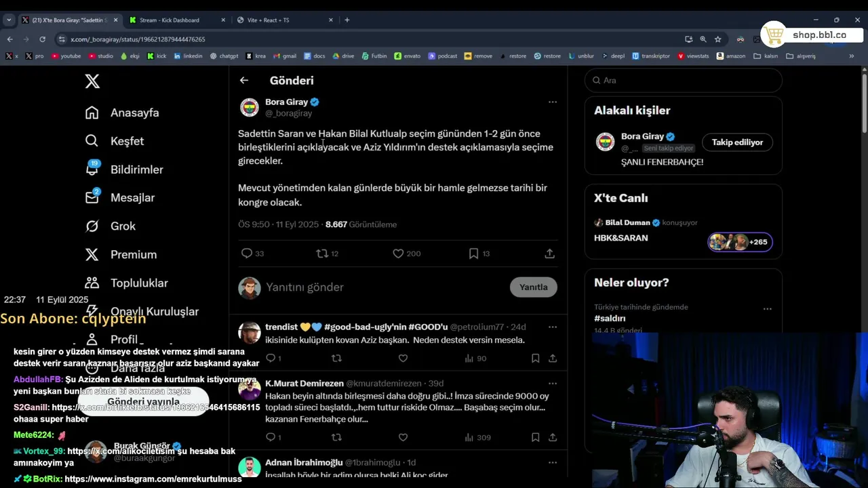868x488 pixels.
Task: Click the back arrow next to Gönderi
Action: point(244,80)
